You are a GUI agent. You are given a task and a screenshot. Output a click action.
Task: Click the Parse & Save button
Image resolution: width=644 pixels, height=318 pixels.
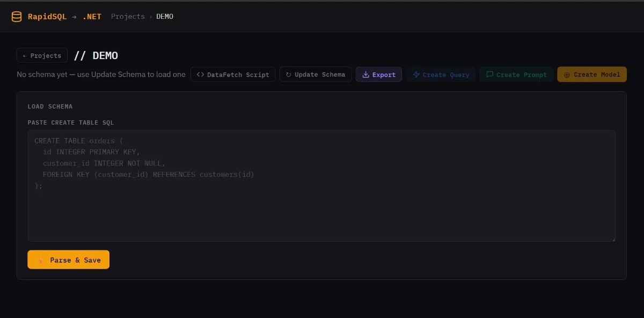coord(68,259)
